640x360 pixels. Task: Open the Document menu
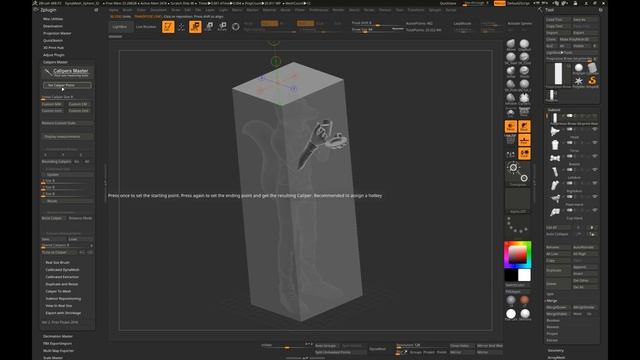click(158, 10)
